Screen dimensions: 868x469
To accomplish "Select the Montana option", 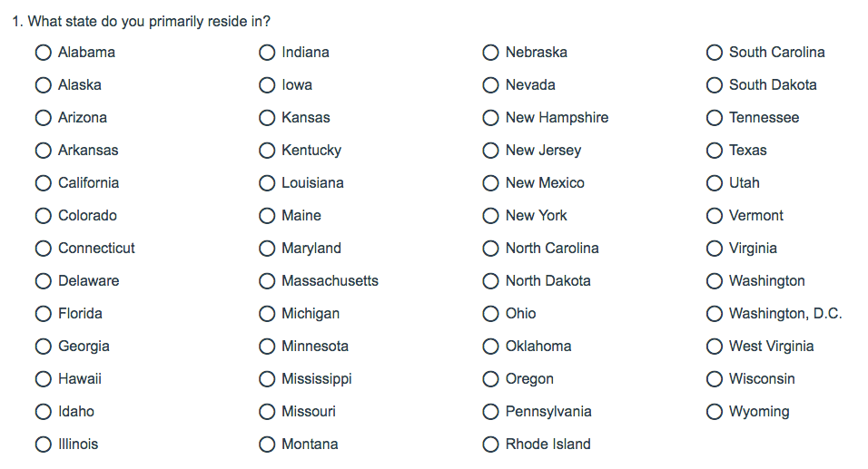I will pyautogui.click(x=267, y=445).
